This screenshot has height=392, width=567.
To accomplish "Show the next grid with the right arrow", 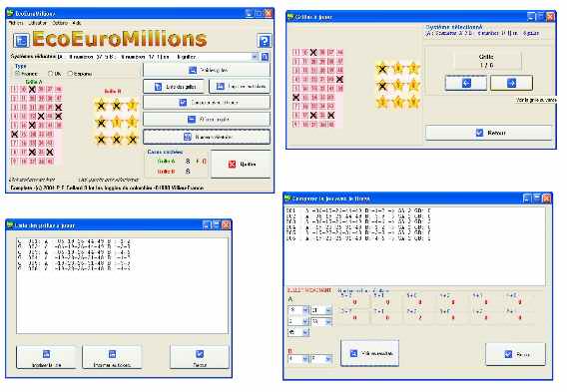I will pos(511,83).
